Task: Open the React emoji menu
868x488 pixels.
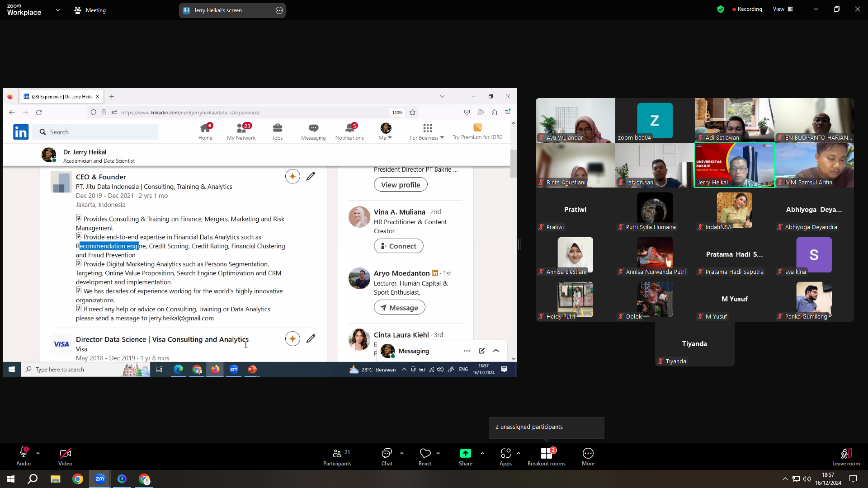Action: (425, 456)
